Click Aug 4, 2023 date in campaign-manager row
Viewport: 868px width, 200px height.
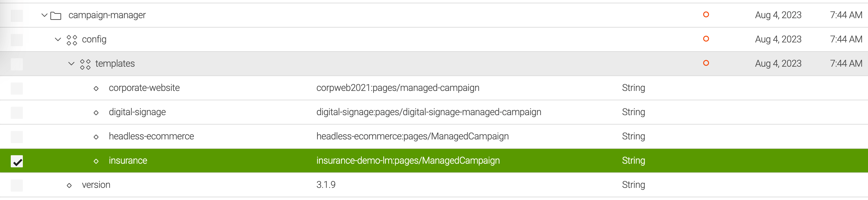[x=778, y=15]
